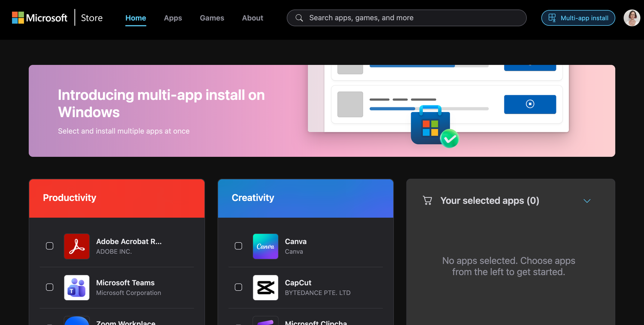Screen dimensions: 644x325
Task: Check the Microsoft Teams checkbox
Action: pos(50,287)
